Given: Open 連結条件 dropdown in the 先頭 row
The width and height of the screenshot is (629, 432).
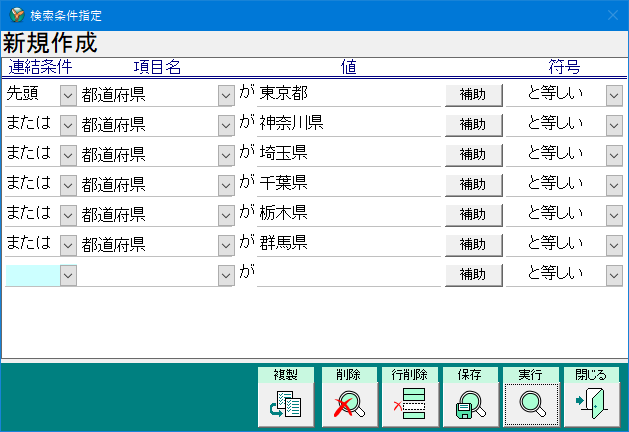Looking at the screenshot, I should 68,95.
